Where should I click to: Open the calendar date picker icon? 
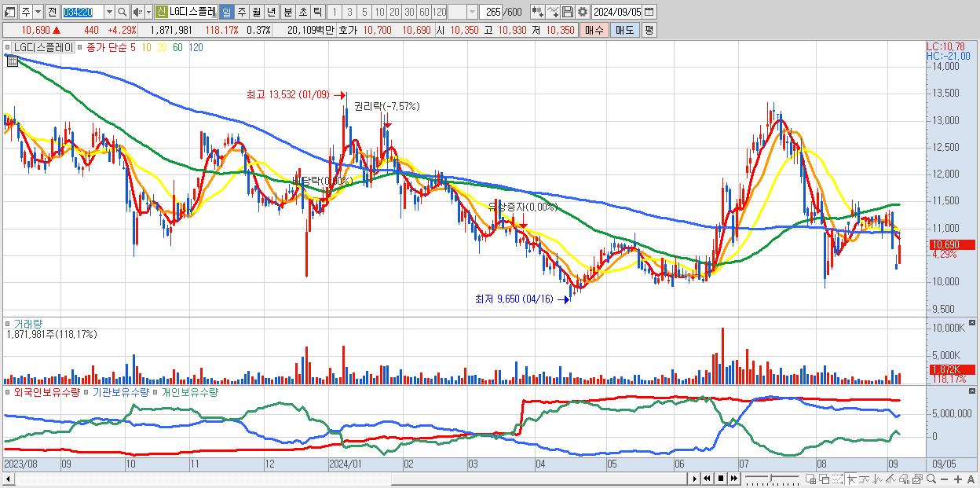[x=649, y=12]
